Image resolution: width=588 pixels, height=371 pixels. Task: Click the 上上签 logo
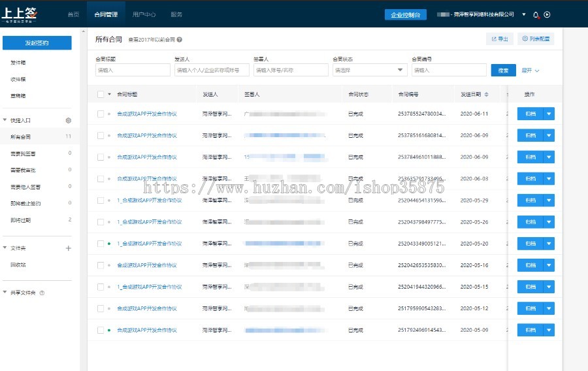pos(19,14)
